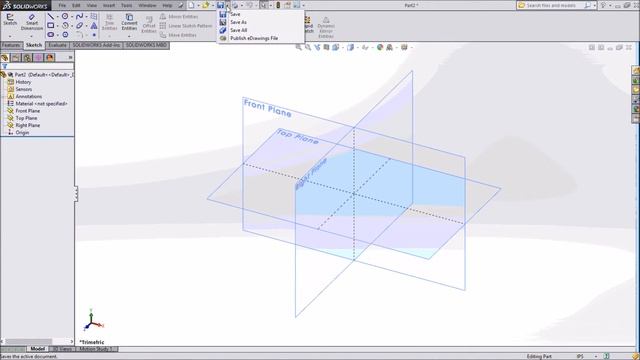
Task: Open the Motion Study 1 tab
Action: [x=97, y=349]
